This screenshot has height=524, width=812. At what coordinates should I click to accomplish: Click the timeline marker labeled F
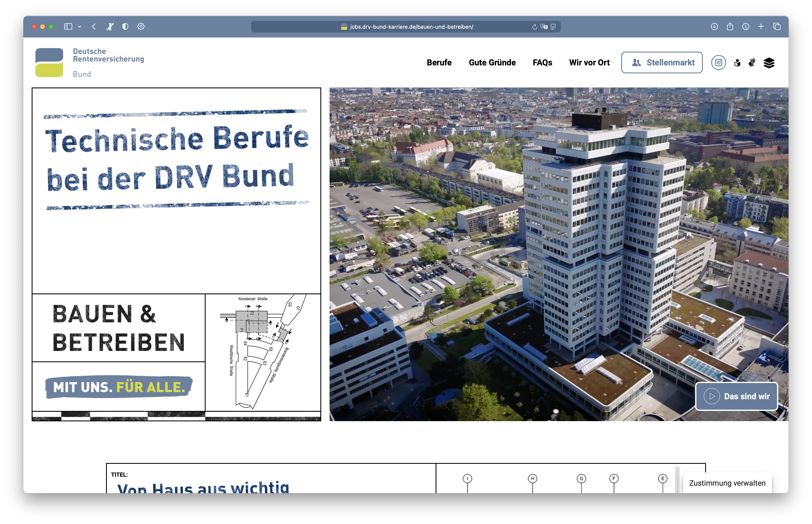tap(614, 478)
